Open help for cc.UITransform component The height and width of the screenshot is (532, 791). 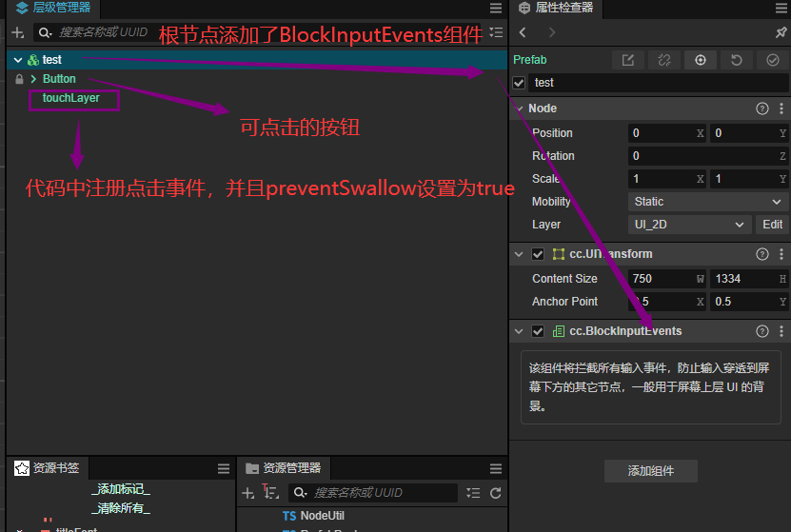(x=762, y=254)
